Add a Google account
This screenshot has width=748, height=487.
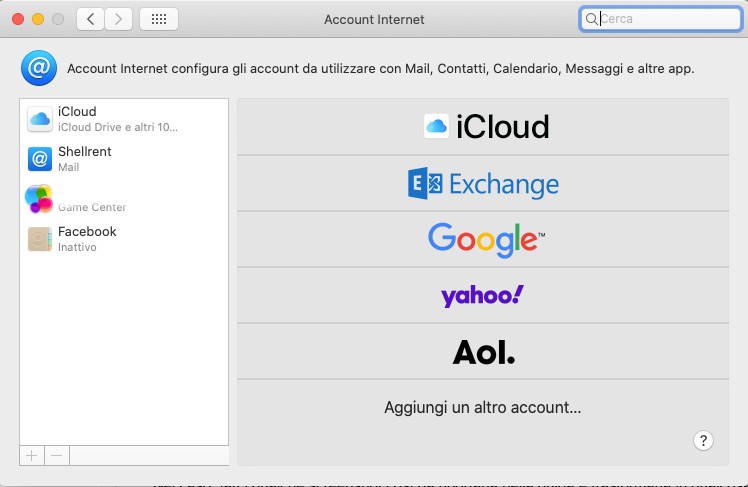pos(483,239)
